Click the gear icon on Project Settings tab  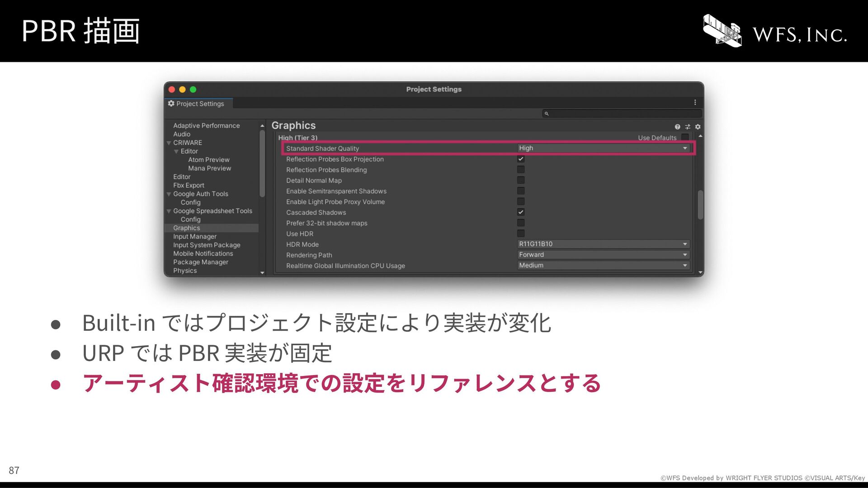coord(171,103)
